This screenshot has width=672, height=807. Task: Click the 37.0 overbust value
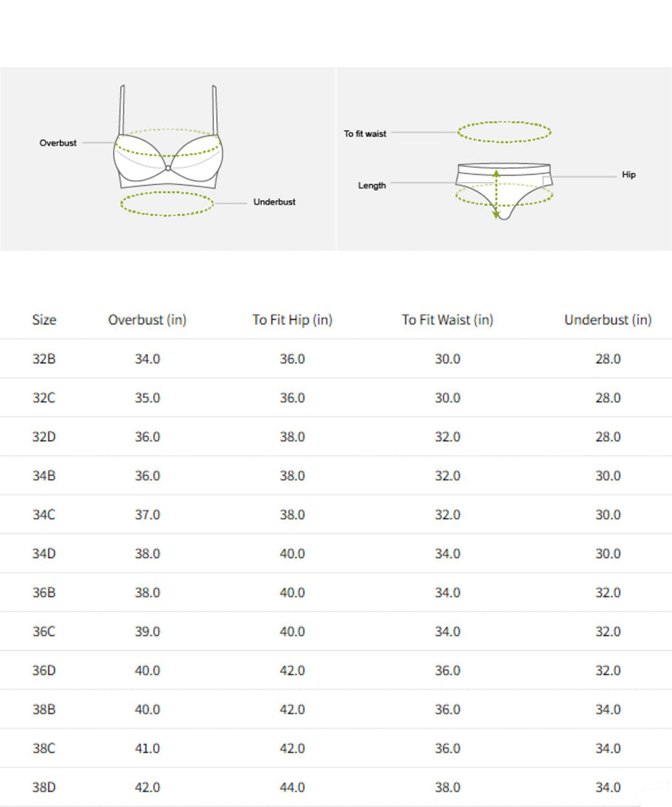(x=147, y=515)
